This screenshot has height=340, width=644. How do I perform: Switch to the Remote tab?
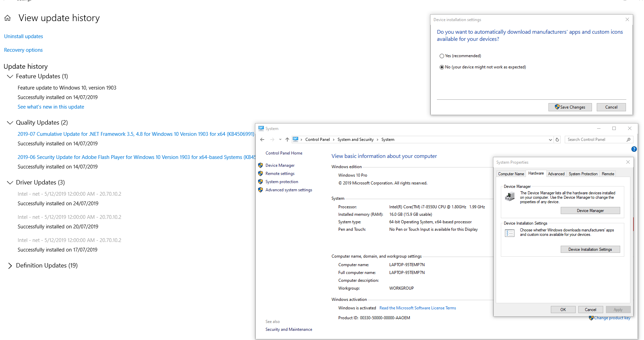(x=608, y=174)
